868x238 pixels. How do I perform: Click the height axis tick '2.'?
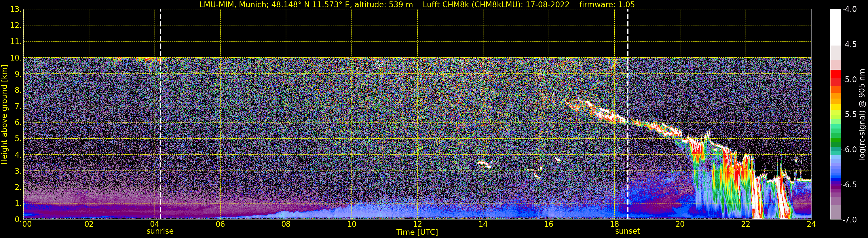[18, 188]
